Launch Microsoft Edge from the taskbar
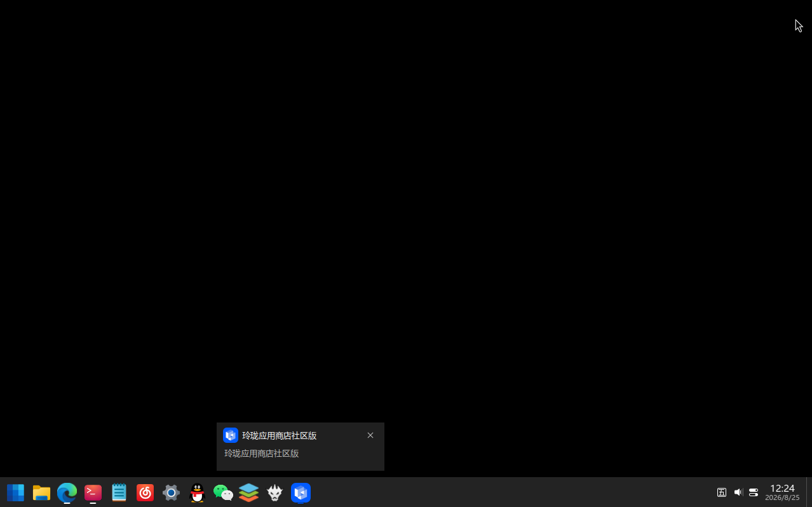 (x=67, y=492)
